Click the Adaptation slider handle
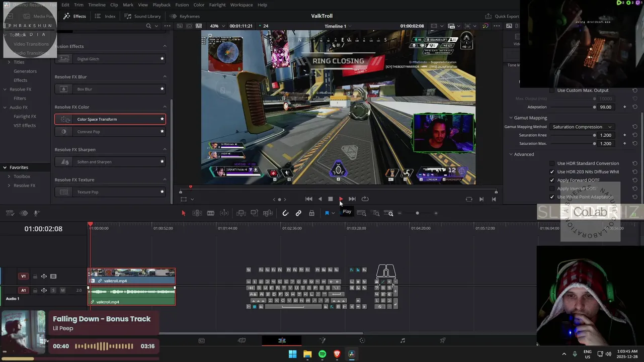 point(594,107)
